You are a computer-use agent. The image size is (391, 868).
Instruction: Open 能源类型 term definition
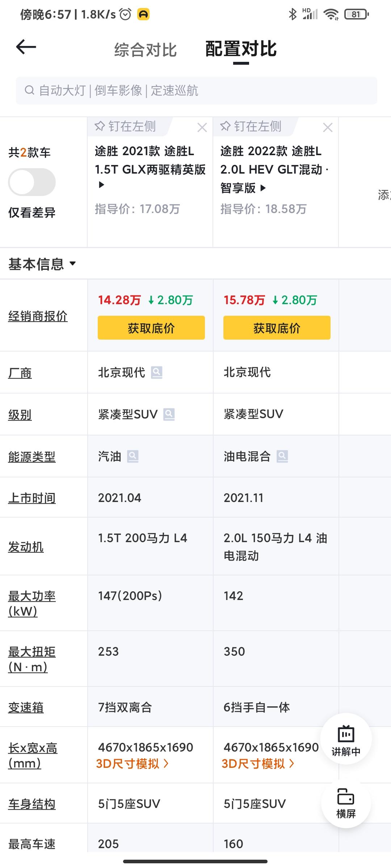tap(32, 457)
